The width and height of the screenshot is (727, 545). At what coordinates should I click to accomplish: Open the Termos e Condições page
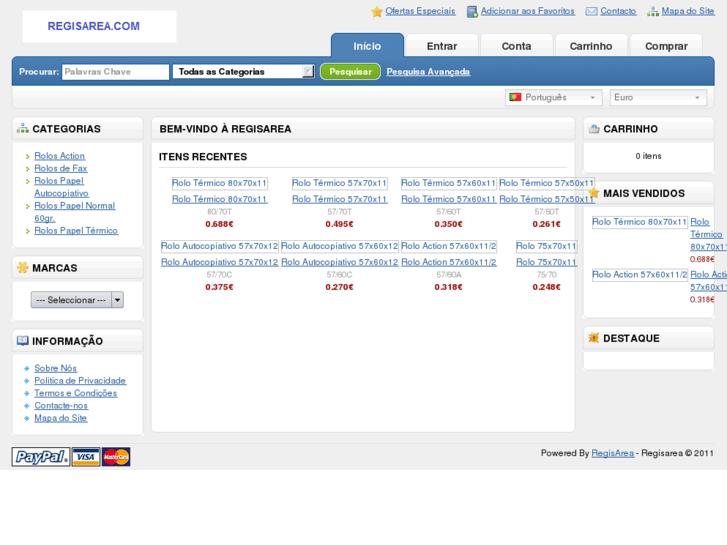click(76, 393)
